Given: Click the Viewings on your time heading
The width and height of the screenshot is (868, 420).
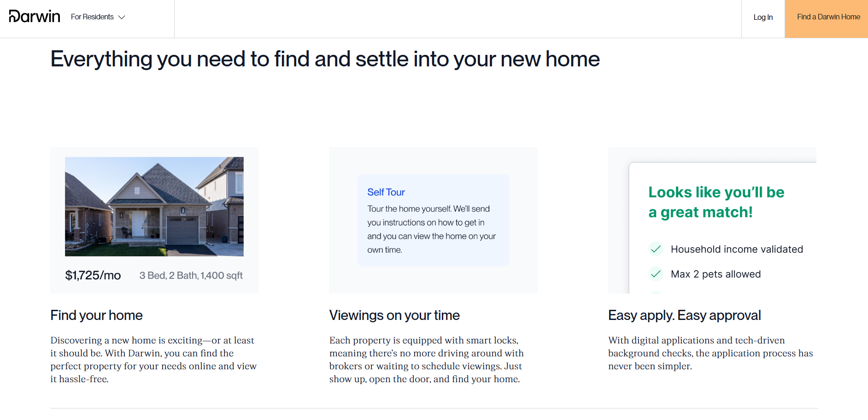Looking at the screenshot, I should [394, 315].
